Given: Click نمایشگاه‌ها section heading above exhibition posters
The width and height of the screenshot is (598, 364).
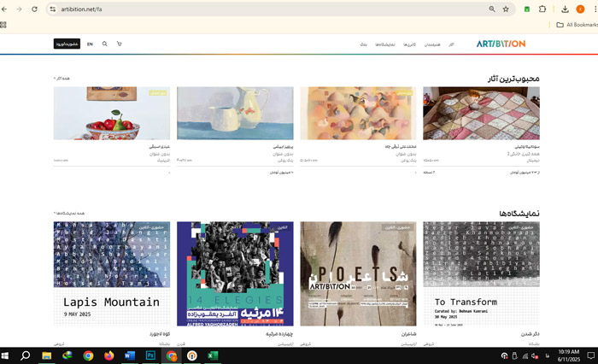Looking at the screenshot, I should click(519, 214).
